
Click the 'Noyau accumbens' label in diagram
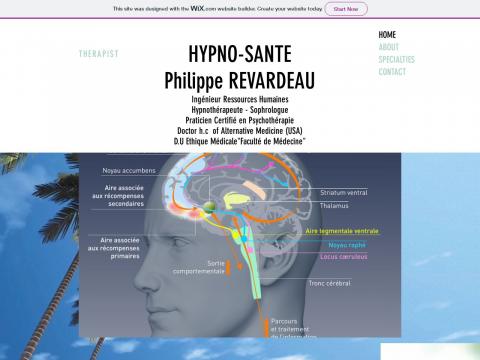tap(129, 171)
